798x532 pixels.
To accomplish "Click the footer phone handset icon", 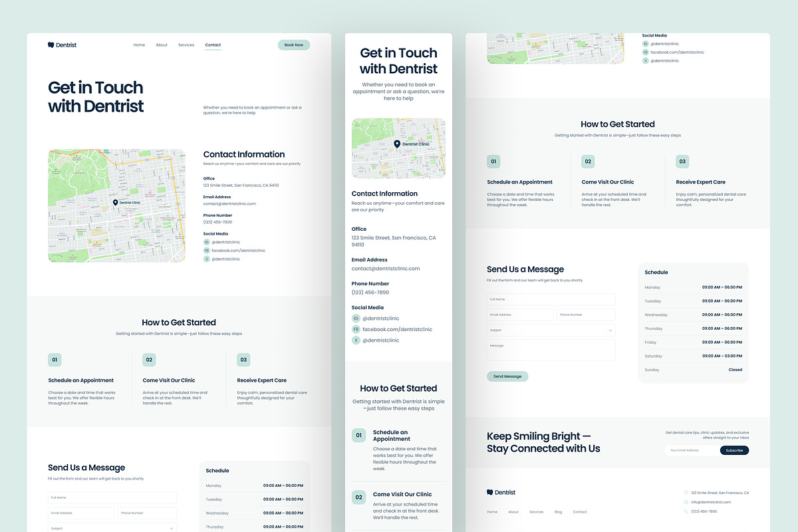I will point(686,511).
